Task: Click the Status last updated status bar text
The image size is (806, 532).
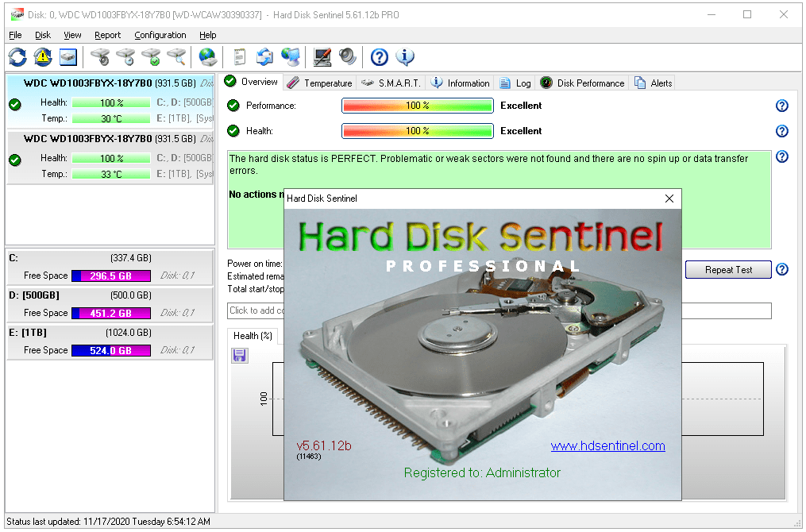Action: pyautogui.click(x=109, y=521)
